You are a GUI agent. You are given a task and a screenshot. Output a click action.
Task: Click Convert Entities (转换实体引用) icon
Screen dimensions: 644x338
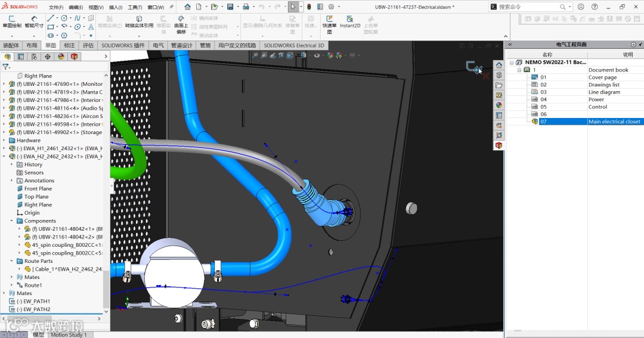(x=139, y=21)
